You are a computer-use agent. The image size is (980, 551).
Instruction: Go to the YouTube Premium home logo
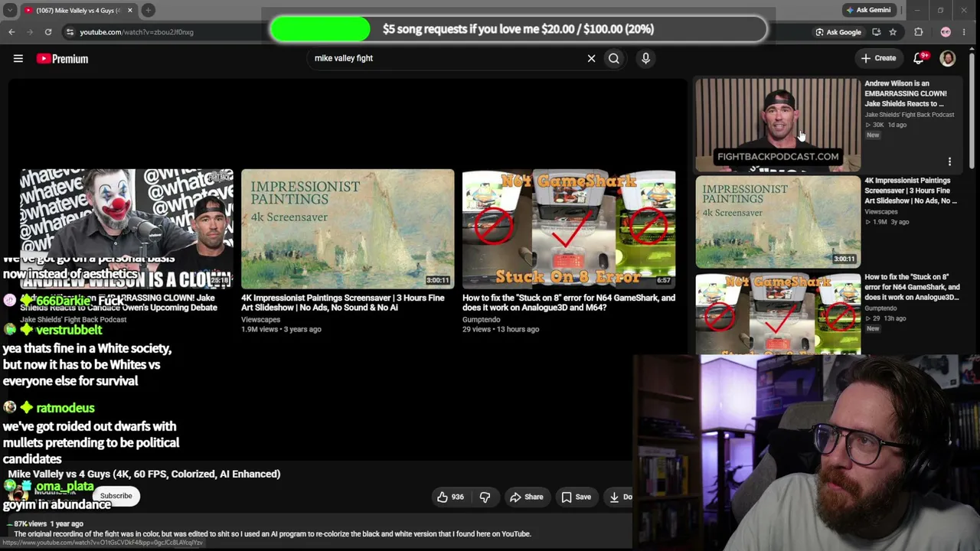coord(62,58)
